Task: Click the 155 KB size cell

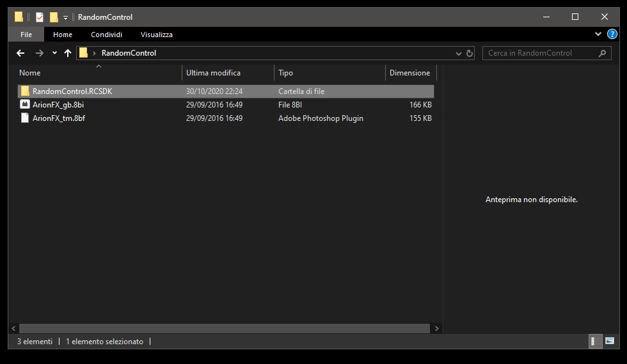Action: [x=420, y=118]
